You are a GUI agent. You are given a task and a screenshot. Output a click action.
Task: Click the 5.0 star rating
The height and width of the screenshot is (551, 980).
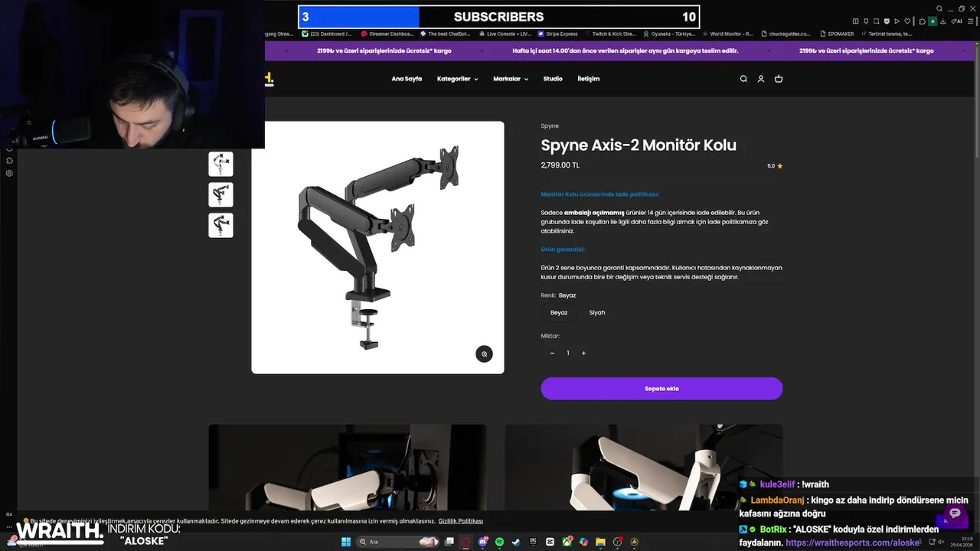[775, 166]
